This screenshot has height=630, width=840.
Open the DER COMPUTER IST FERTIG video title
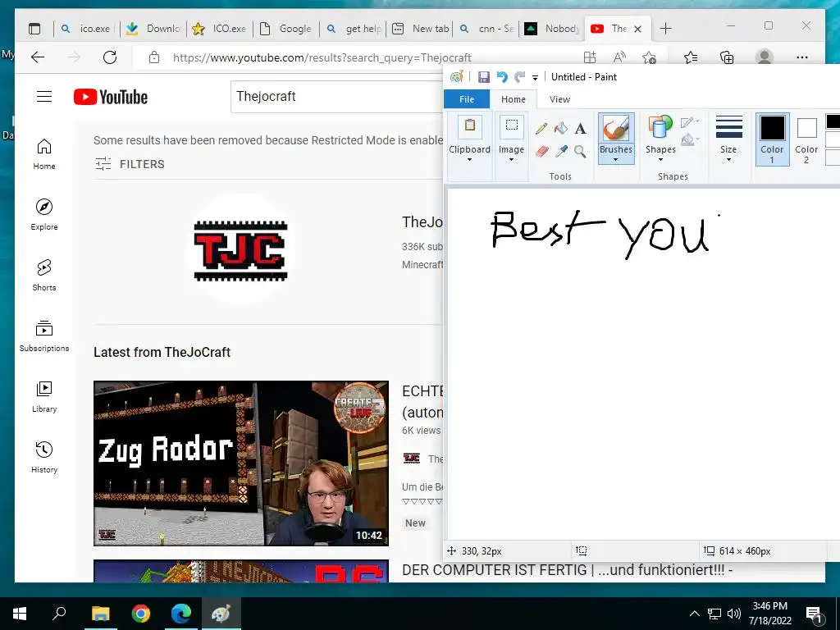tap(567, 570)
